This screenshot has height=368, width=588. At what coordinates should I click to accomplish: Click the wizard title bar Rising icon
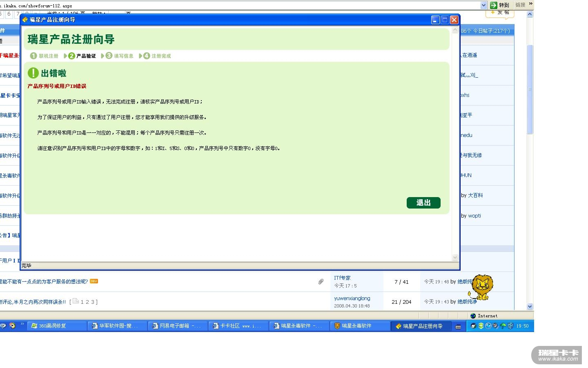[25, 20]
